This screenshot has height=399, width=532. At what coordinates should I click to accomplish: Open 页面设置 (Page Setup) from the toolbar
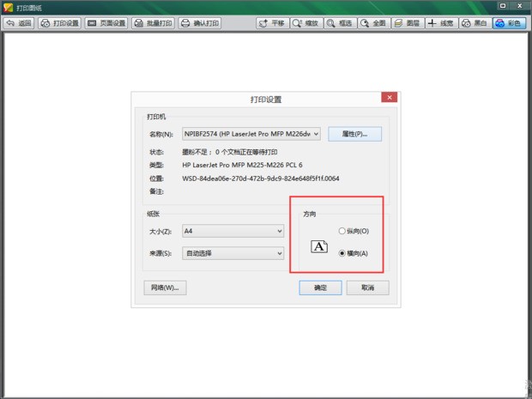coord(106,23)
